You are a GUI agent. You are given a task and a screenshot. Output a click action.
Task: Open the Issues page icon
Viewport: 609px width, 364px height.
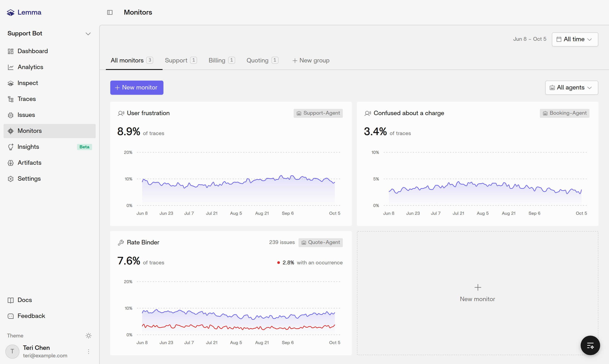[11, 115]
